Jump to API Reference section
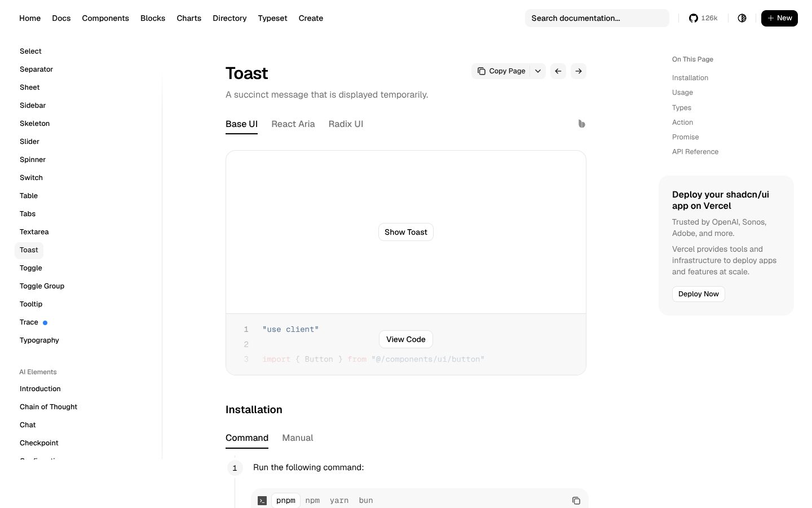Image resolution: width=812 pixels, height=508 pixels. 695,152
